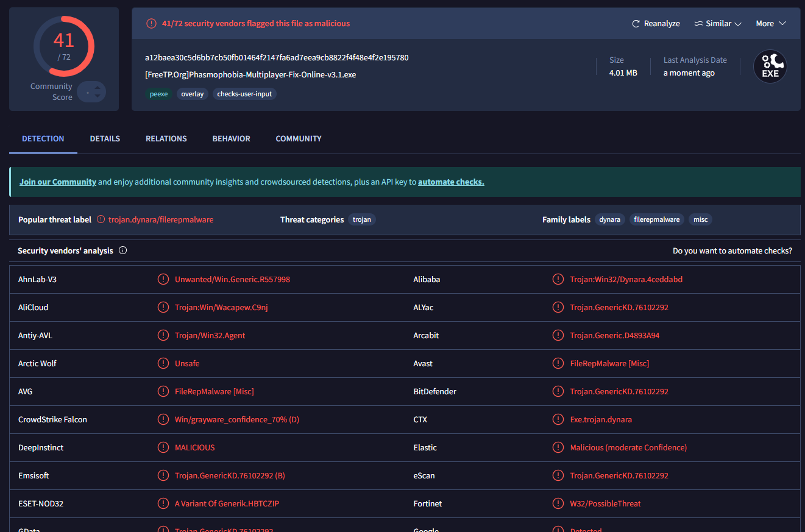Click the Reanalyze refresh icon

[x=636, y=24]
